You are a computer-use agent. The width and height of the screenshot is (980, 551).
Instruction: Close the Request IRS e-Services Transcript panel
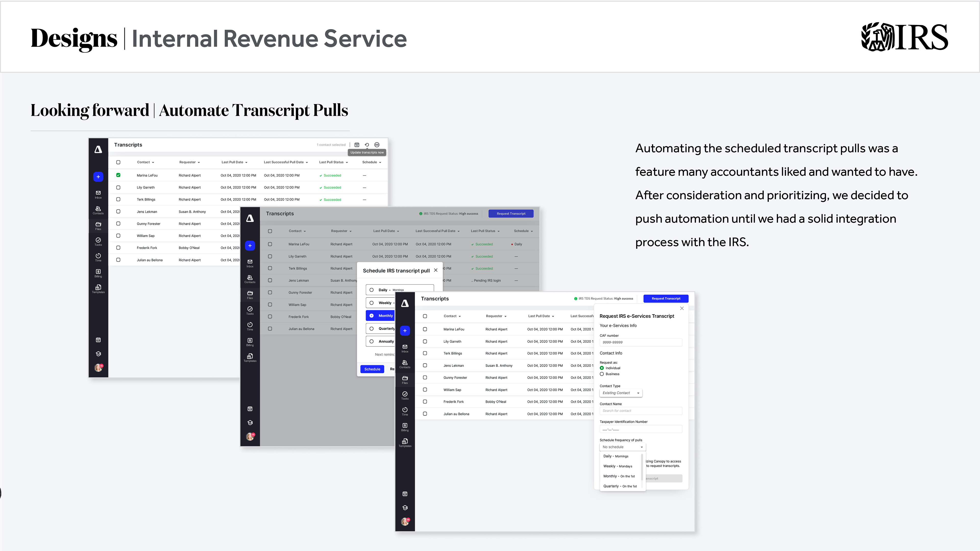point(682,308)
